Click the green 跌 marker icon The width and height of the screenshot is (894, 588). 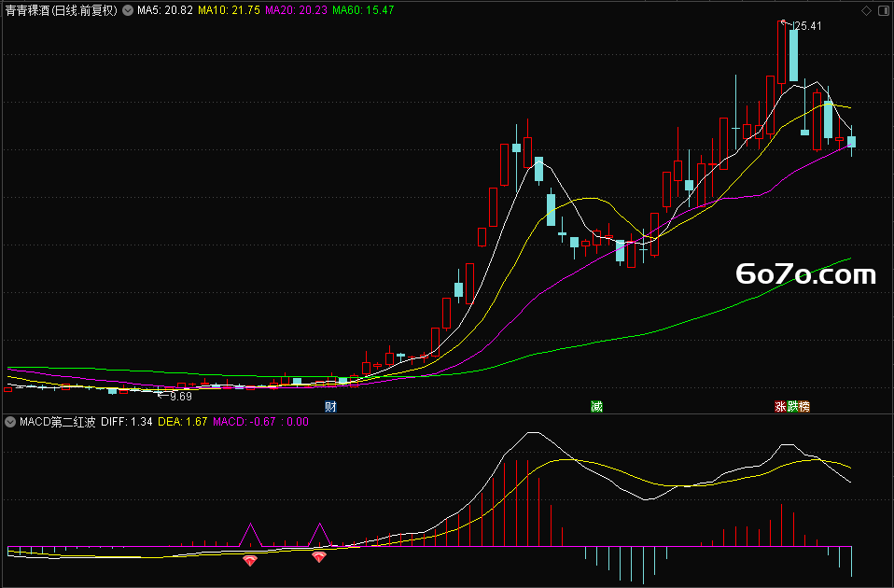pos(792,407)
